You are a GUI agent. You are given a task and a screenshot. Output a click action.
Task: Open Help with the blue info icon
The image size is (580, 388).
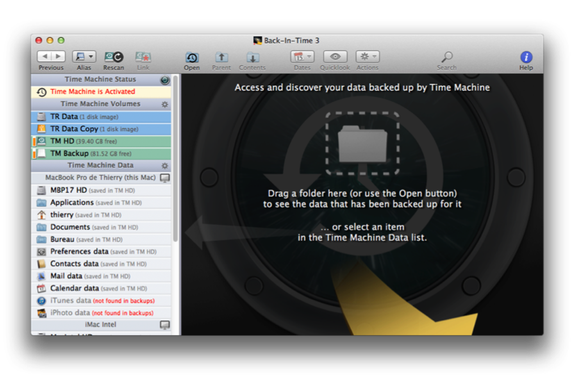[526, 57]
